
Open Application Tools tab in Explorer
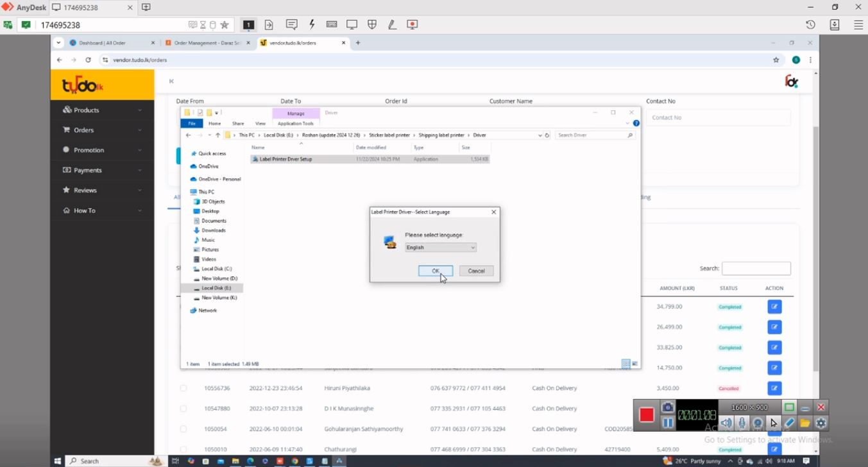point(296,123)
